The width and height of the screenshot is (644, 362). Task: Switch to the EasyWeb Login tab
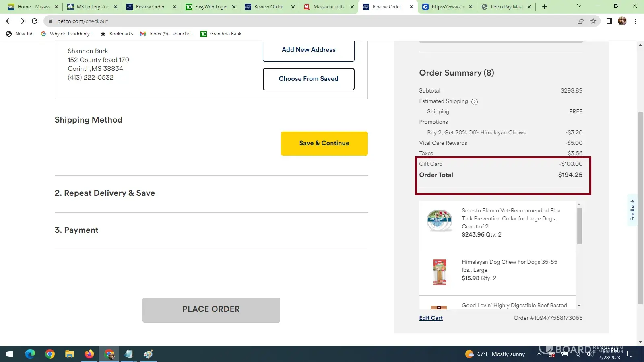point(211,7)
